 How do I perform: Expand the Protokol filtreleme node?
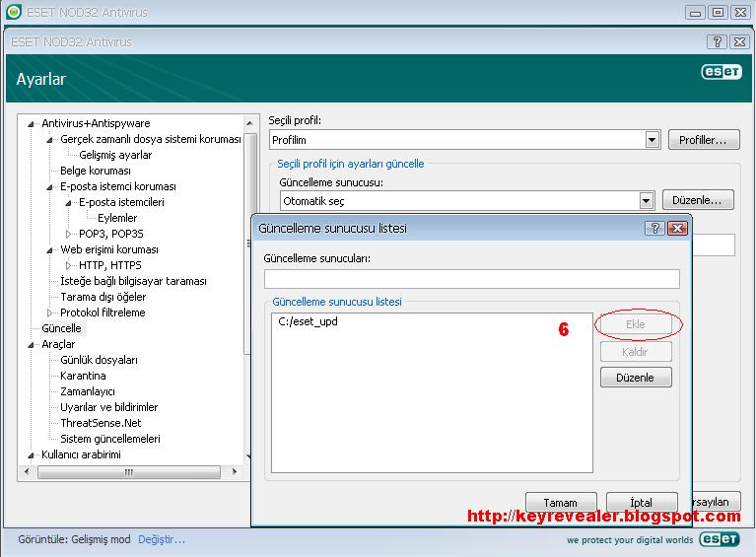(x=49, y=313)
